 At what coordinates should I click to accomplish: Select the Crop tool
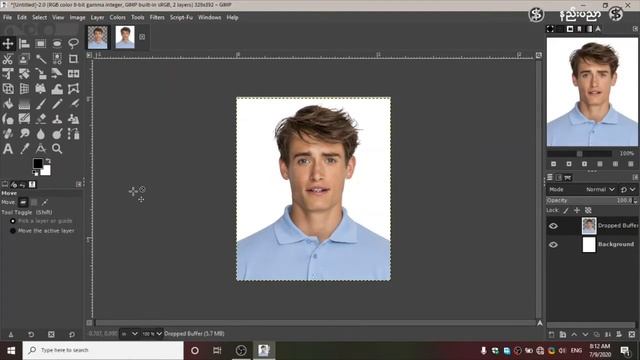[73, 59]
